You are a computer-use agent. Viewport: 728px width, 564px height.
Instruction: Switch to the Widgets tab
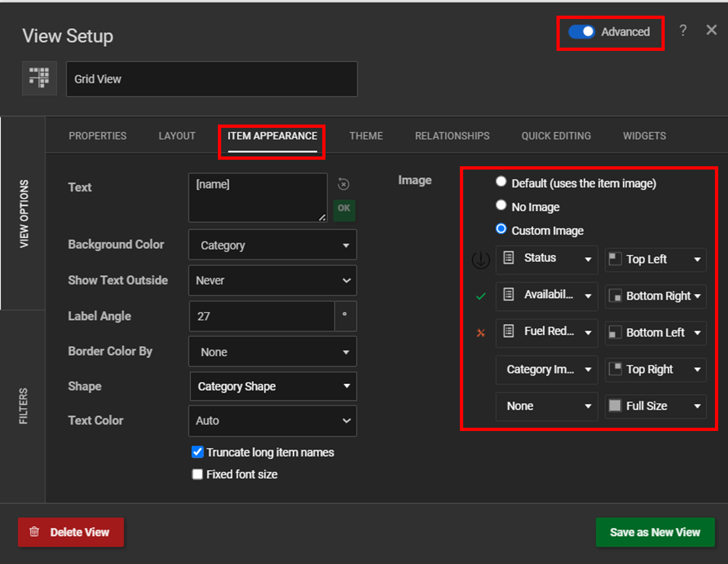coord(645,136)
